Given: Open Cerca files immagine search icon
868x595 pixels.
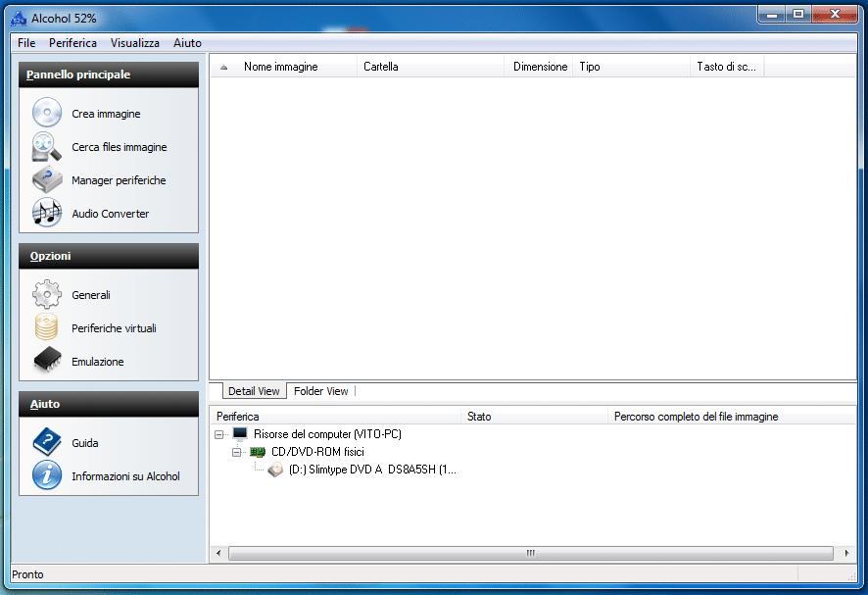Looking at the screenshot, I should [x=47, y=147].
